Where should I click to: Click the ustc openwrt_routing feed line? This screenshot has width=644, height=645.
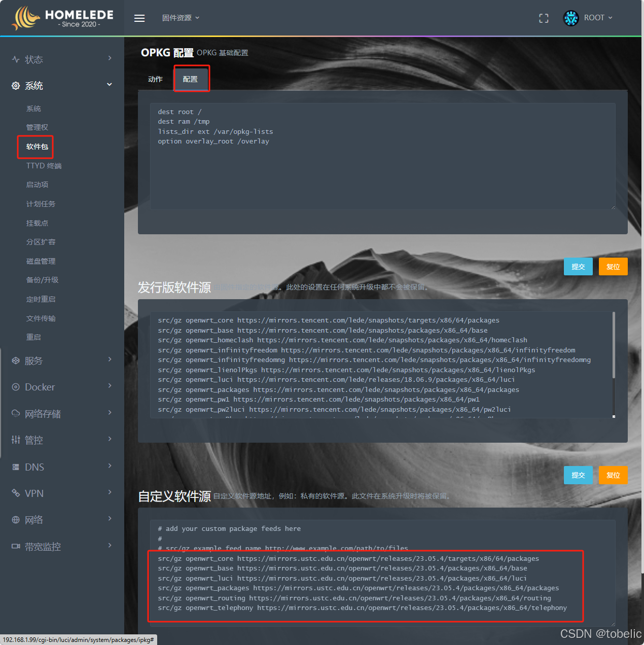(354, 598)
